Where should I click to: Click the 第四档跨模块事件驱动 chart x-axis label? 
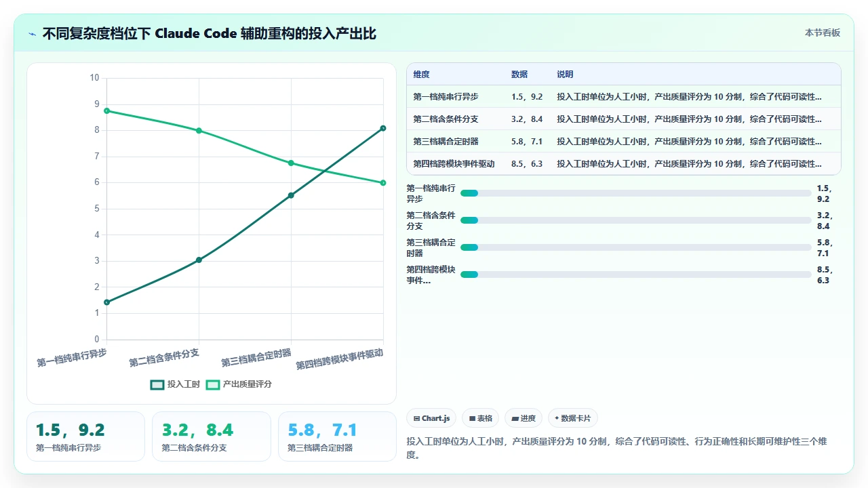(340, 359)
